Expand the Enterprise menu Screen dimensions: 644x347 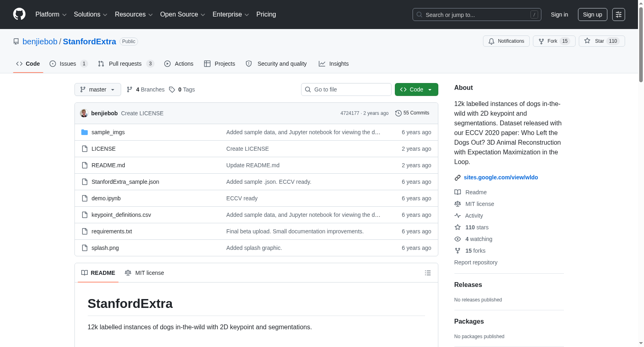coord(231,15)
